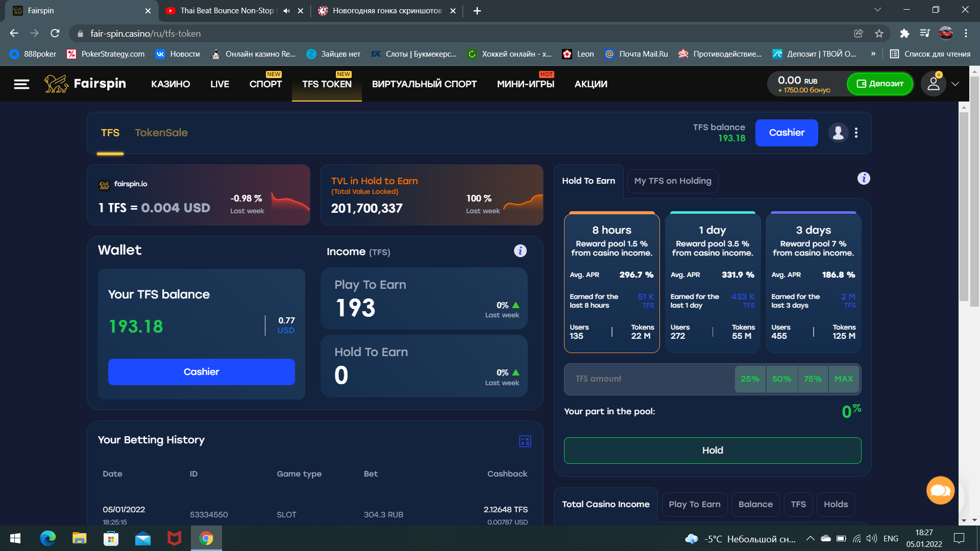Mute the Thai Beat tab audio
This screenshot has height=551, width=980.
pos(286,11)
